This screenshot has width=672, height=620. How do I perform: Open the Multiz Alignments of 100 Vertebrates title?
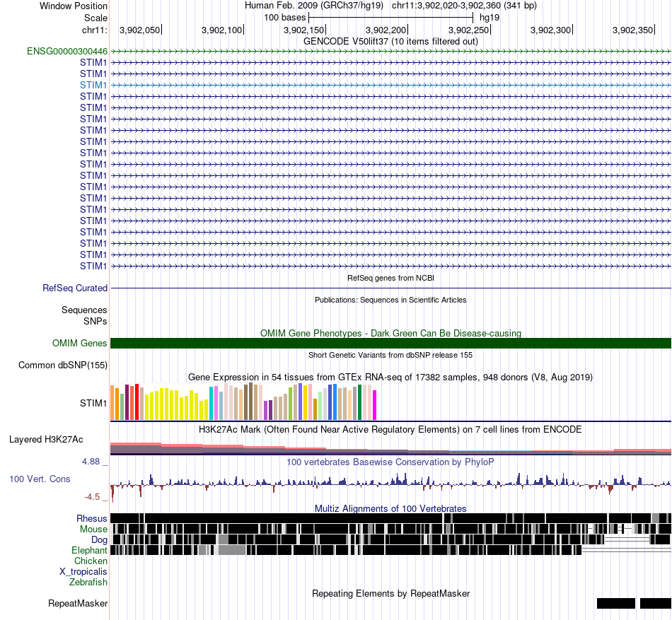pos(390,509)
